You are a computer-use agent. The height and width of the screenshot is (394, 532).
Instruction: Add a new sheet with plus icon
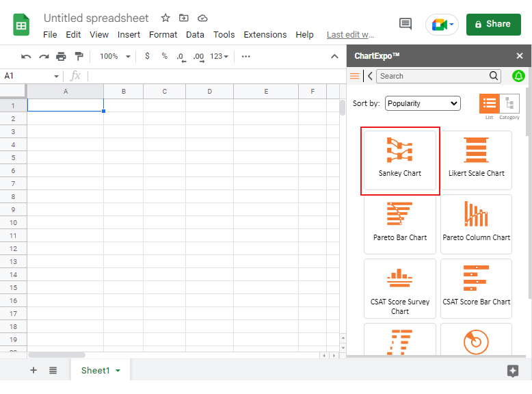(34, 370)
